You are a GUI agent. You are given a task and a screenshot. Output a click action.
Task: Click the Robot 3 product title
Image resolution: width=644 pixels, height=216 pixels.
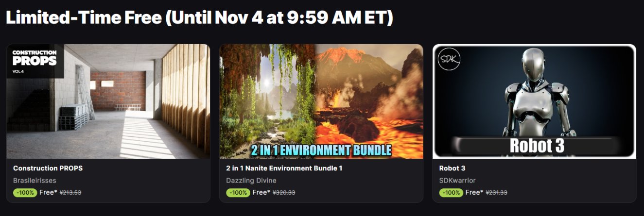pyautogui.click(x=452, y=168)
